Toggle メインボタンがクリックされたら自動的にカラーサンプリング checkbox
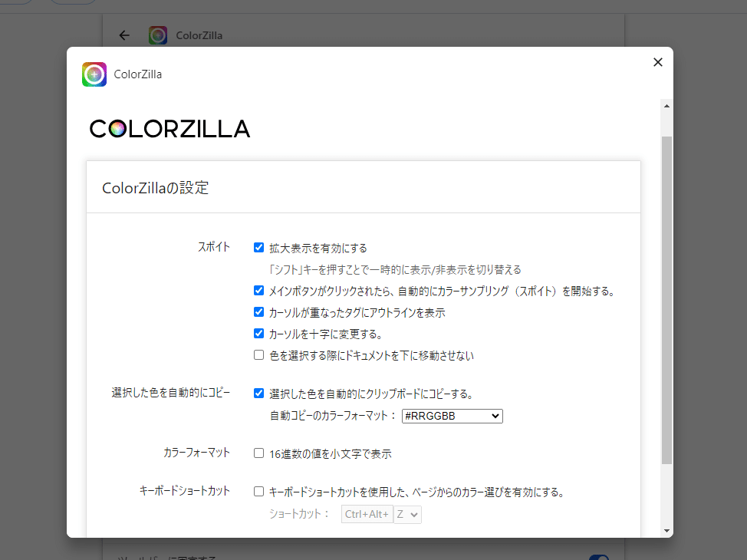This screenshot has width=747, height=560. tap(258, 291)
